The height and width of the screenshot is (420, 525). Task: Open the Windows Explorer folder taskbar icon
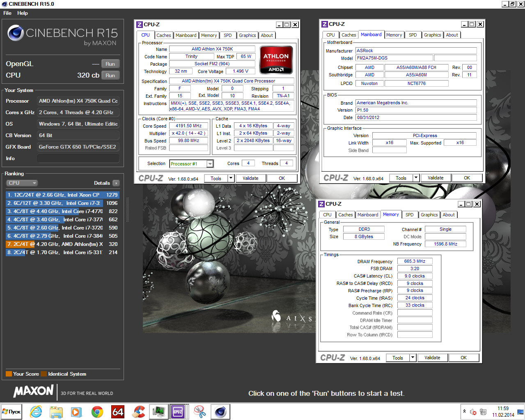[56, 411]
